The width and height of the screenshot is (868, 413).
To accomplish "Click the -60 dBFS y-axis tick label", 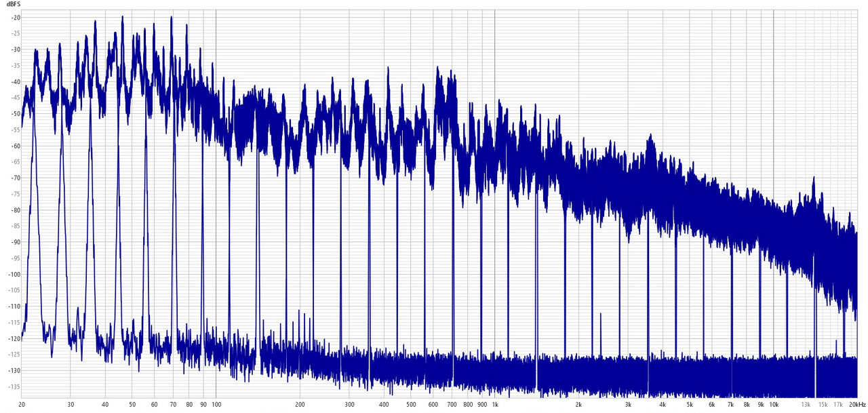I will pyautogui.click(x=16, y=146).
